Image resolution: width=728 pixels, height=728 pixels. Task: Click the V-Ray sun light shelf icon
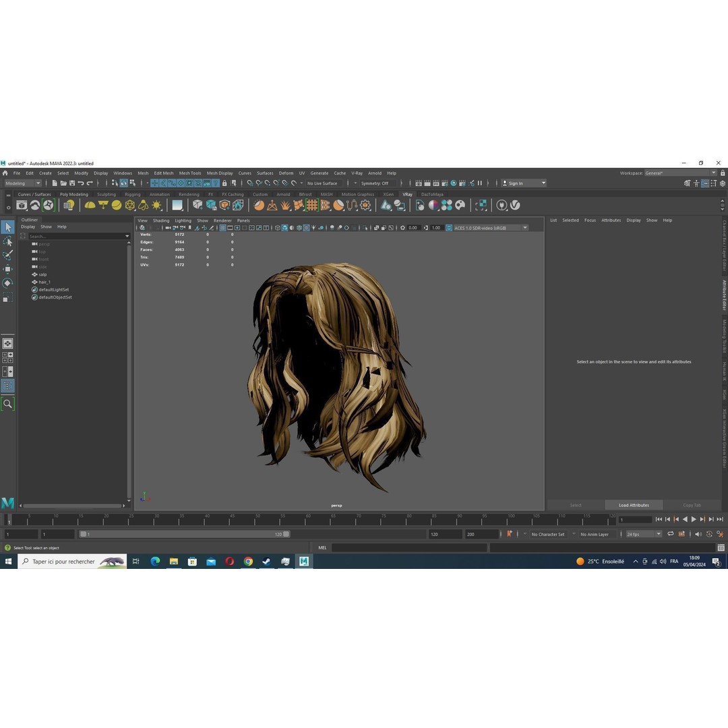click(x=157, y=205)
